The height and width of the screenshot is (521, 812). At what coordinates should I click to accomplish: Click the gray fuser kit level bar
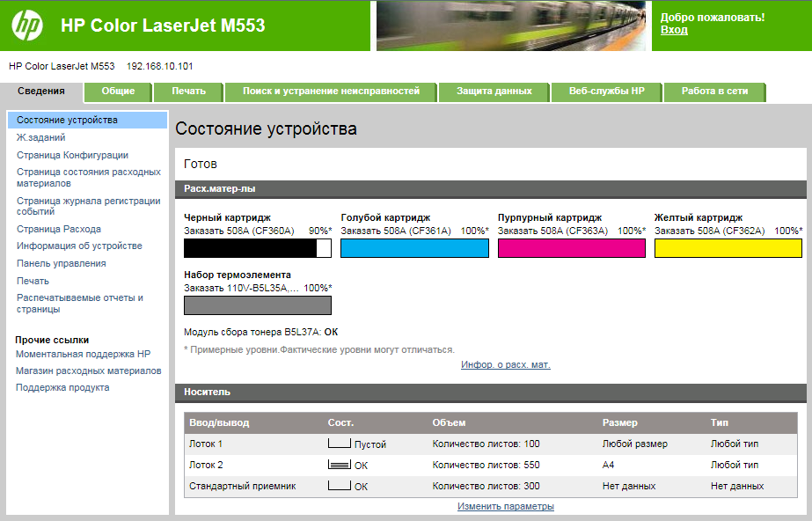(x=258, y=305)
